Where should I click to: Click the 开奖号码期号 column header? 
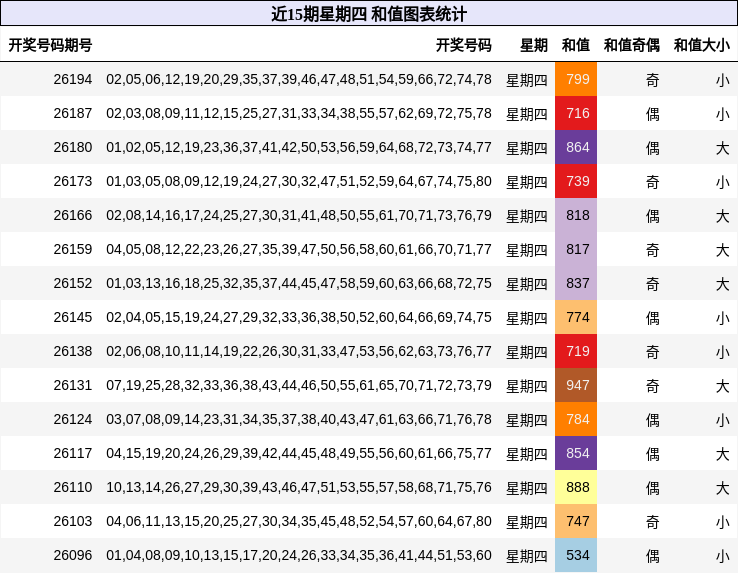tap(50, 45)
